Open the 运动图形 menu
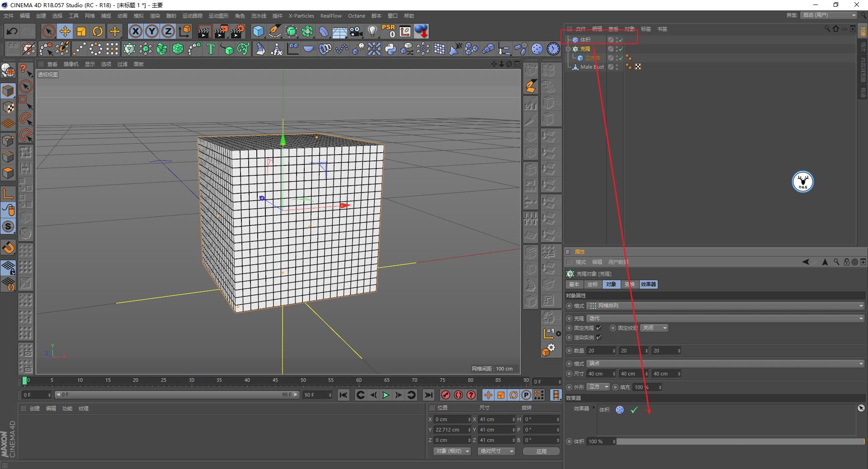Image resolution: width=868 pixels, height=469 pixels. pos(218,16)
